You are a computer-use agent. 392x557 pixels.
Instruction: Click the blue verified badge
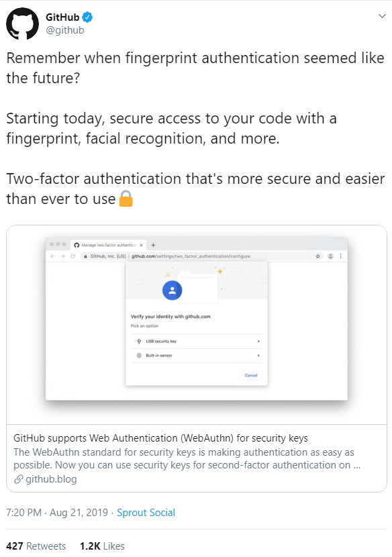(x=87, y=17)
